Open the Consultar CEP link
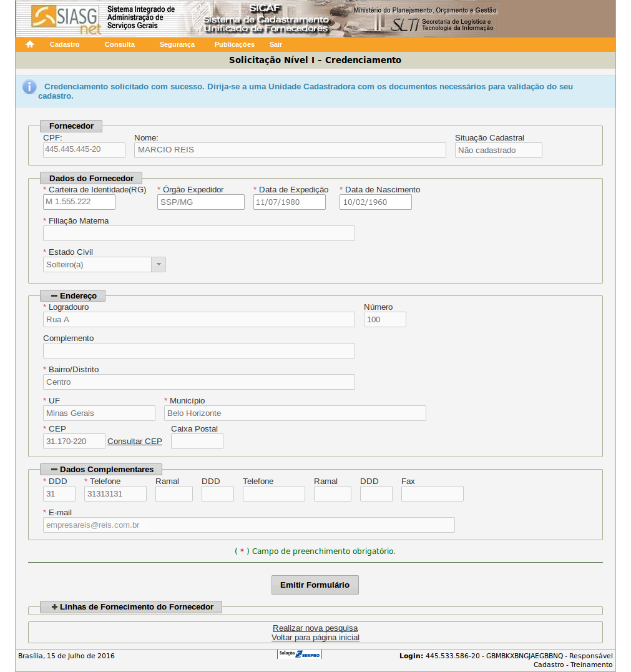The image size is (631, 672). click(135, 441)
